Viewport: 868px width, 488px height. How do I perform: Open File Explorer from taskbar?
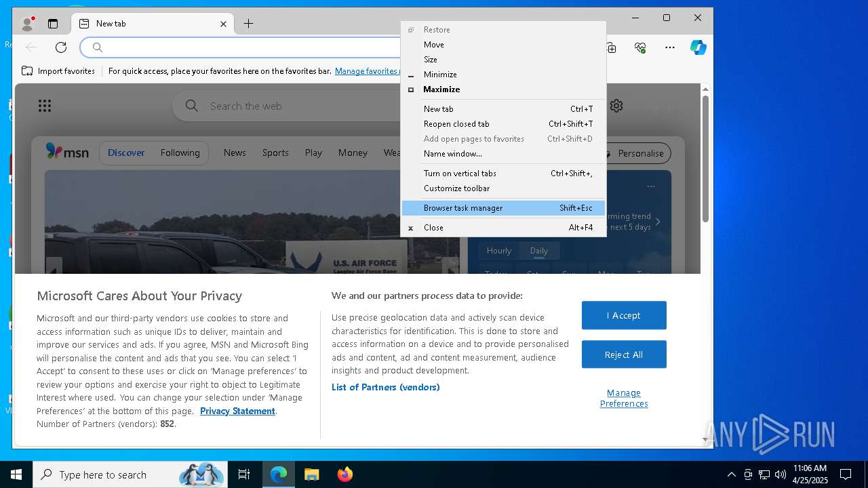[x=312, y=474]
